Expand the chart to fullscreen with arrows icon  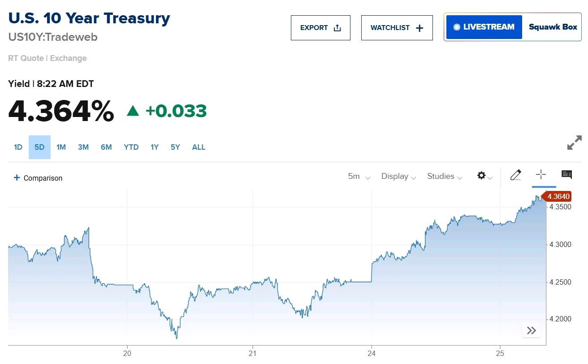click(x=574, y=143)
